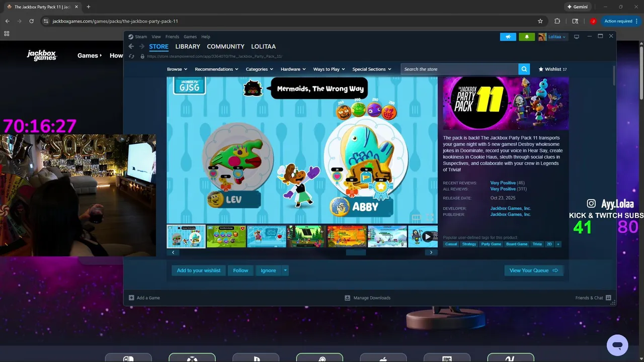The height and width of the screenshot is (362, 644).
Task: Open the chat support bubble on Jackbox site
Action: click(617, 345)
